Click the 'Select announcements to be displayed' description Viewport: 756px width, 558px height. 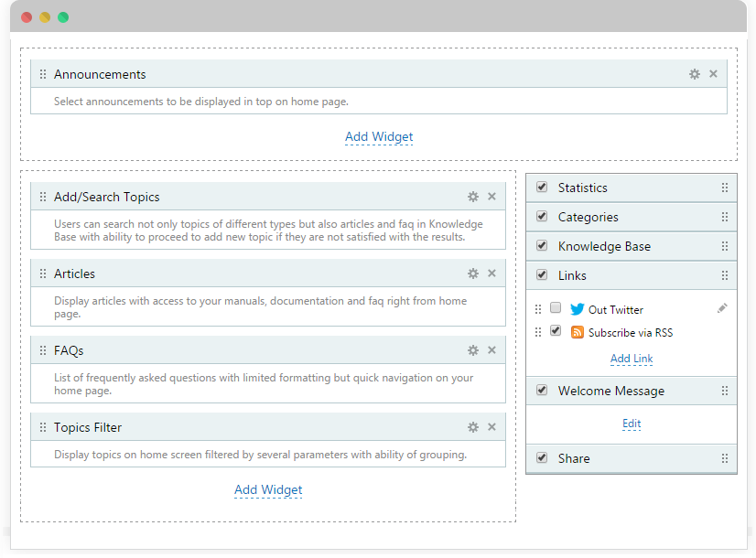coord(201,102)
